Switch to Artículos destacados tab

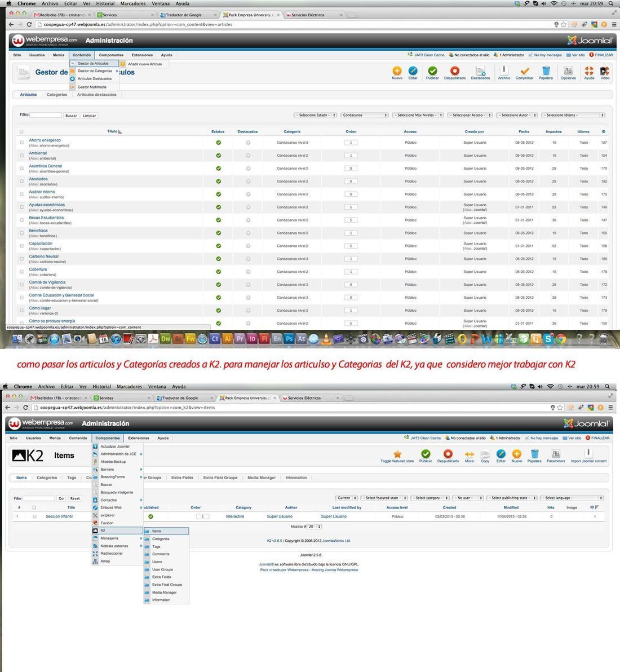point(97,95)
